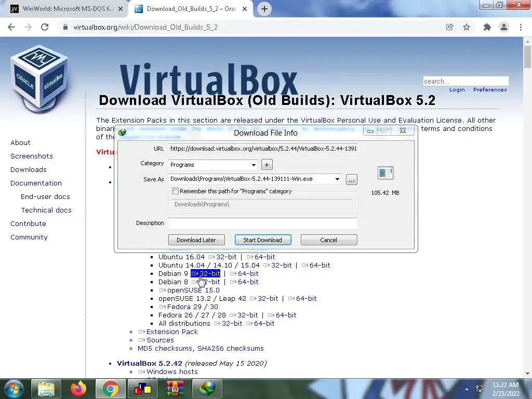Open VirtualBox Personal Use and Evaluation License link

click(381, 120)
